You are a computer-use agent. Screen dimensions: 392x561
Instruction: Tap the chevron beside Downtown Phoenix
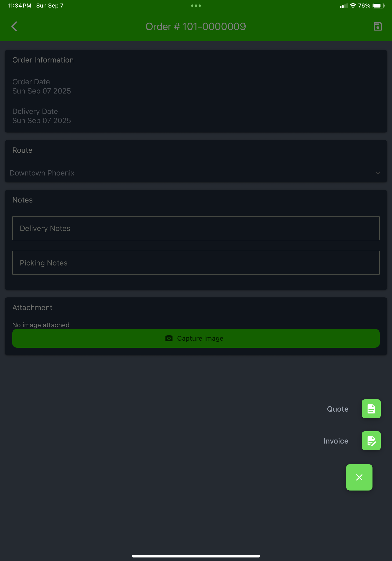378,173
